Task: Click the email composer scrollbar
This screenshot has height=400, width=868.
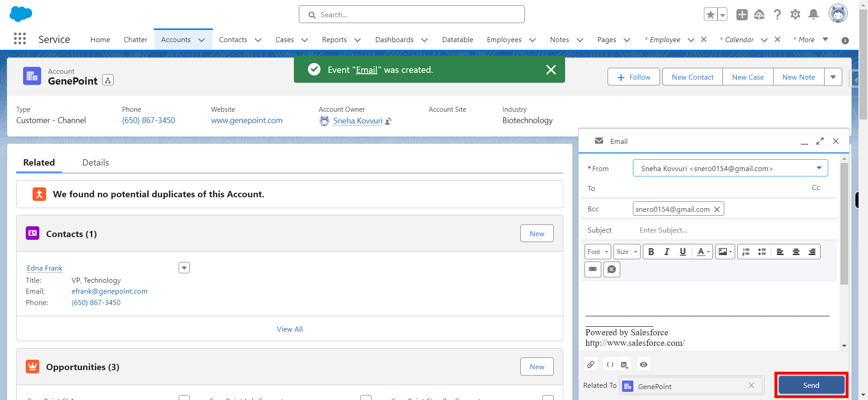Action: [844, 224]
